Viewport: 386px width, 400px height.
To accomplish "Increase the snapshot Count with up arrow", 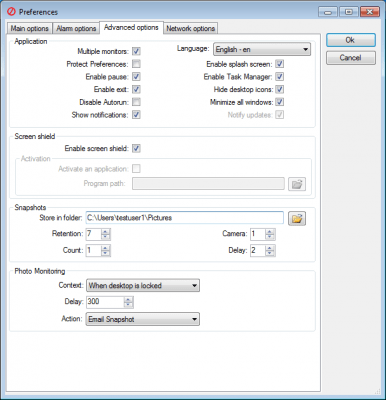I will click(106, 248).
